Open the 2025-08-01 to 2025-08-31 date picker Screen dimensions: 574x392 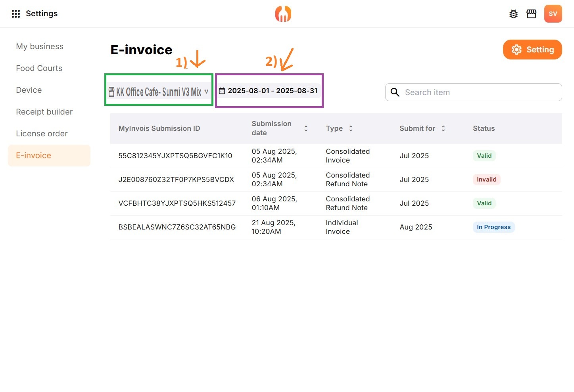coord(272,91)
